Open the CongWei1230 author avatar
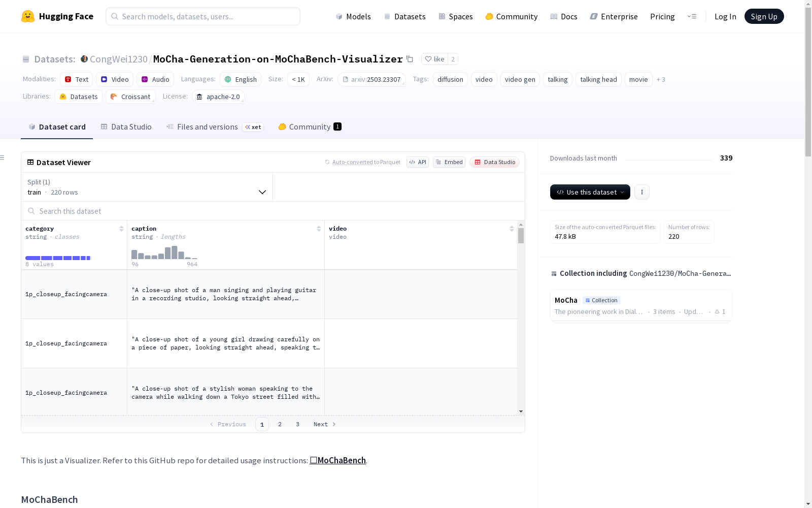This screenshot has width=812, height=508. [x=84, y=59]
